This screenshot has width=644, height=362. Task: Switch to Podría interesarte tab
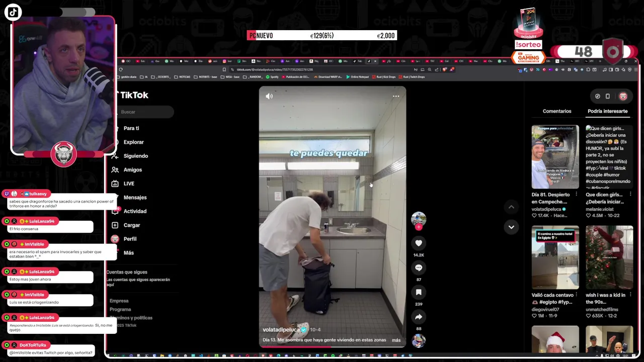coord(607,111)
